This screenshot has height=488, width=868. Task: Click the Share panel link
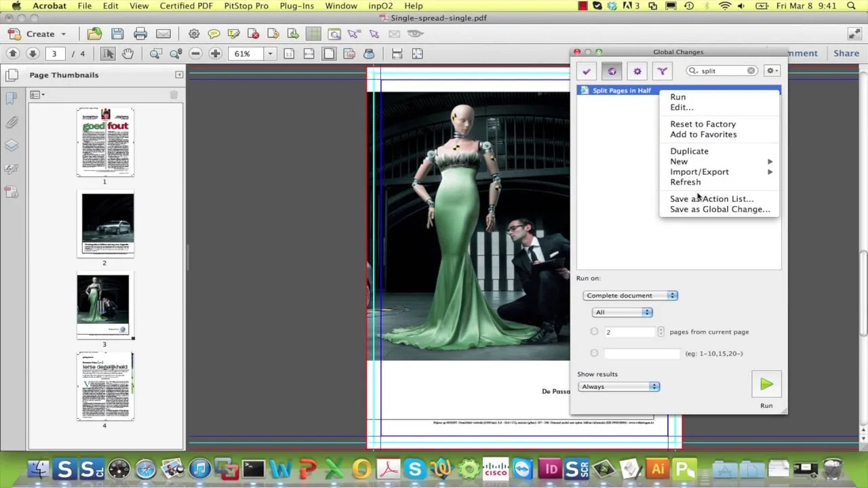point(846,53)
